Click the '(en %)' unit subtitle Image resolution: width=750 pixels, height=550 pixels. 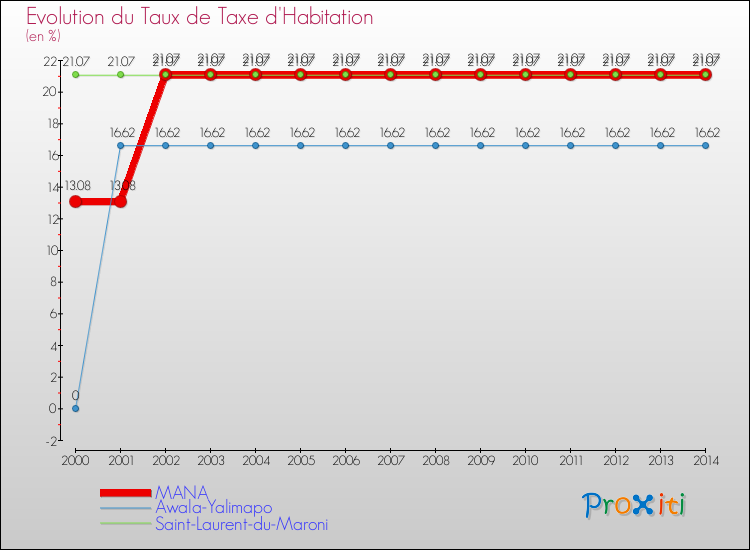click(43, 36)
